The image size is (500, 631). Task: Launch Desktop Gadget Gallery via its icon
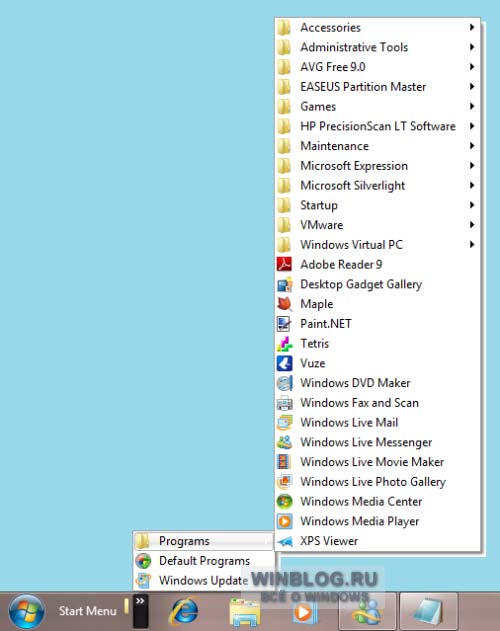click(x=284, y=284)
